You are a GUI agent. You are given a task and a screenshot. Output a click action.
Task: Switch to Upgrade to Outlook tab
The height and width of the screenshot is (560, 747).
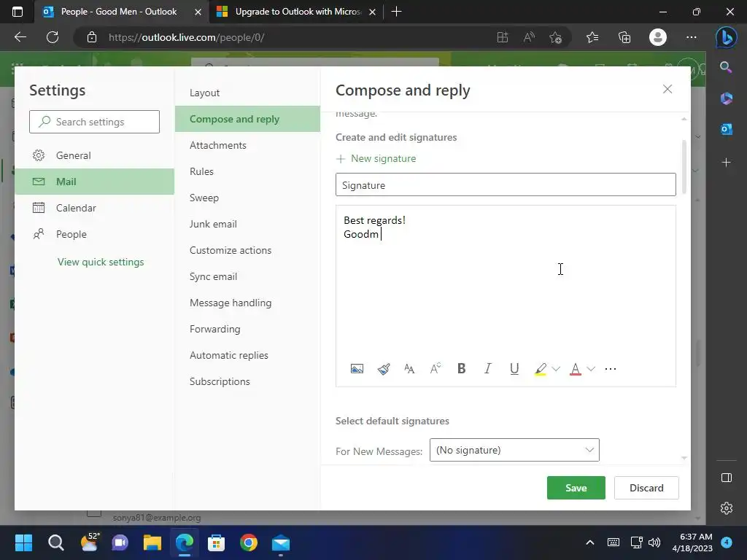[295, 12]
